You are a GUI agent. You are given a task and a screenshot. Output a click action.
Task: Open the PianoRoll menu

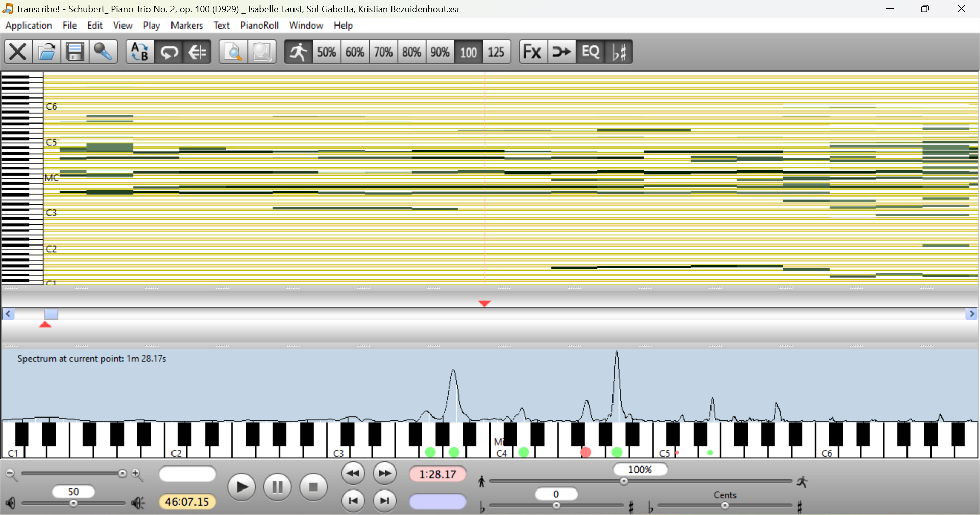coord(259,25)
